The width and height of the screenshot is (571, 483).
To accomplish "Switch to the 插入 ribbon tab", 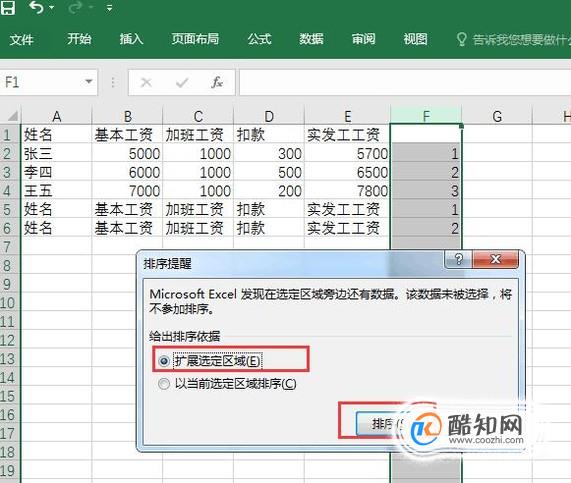I will (x=131, y=39).
